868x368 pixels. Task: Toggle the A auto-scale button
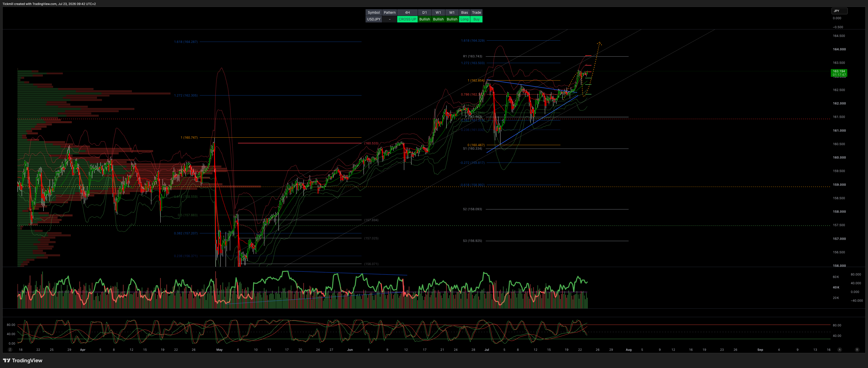point(840,350)
